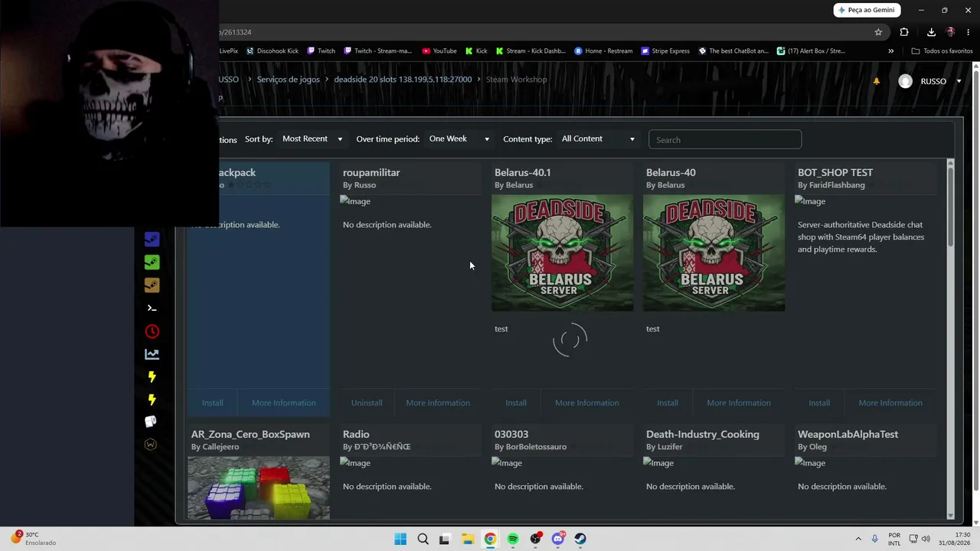Open Spotify from the taskbar
This screenshot has height=551, width=980.
coord(513,539)
